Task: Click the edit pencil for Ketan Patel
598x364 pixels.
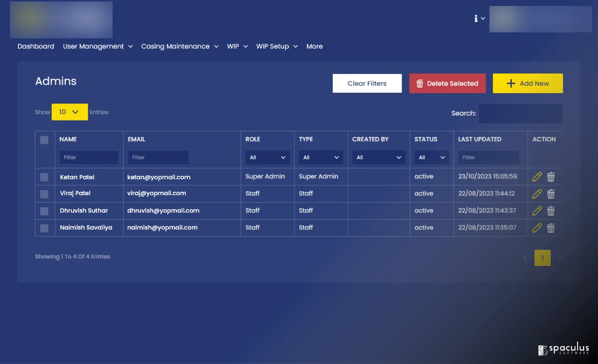Action: tap(537, 177)
